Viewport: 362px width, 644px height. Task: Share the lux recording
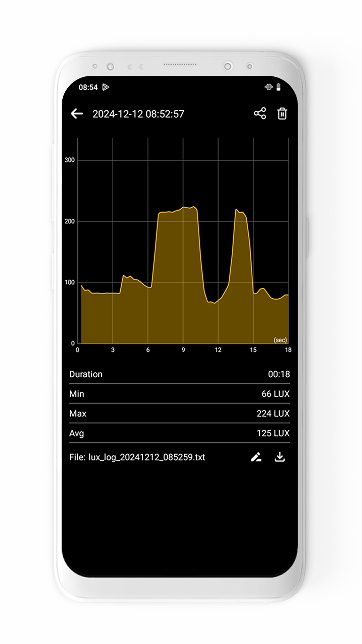click(x=260, y=113)
